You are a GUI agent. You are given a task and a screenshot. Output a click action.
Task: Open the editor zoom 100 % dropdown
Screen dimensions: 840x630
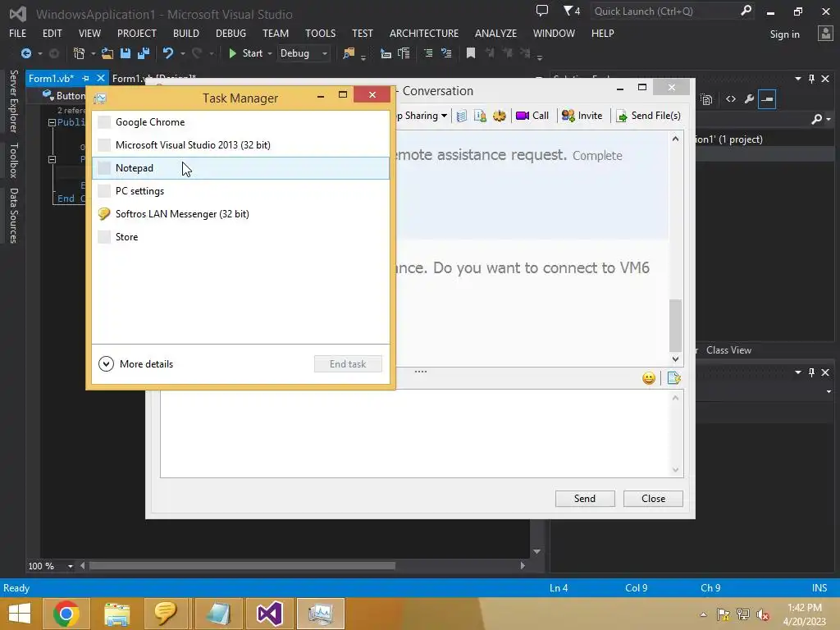tap(71, 566)
